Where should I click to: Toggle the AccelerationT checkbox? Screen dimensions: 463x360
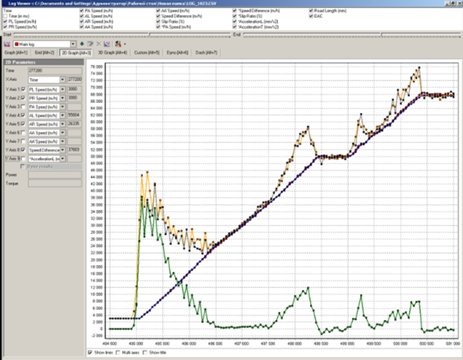pyautogui.click(x=235, y=27)
